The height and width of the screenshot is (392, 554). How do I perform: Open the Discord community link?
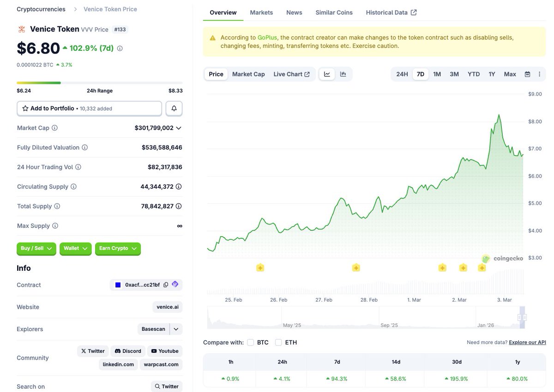pos(128,351)
